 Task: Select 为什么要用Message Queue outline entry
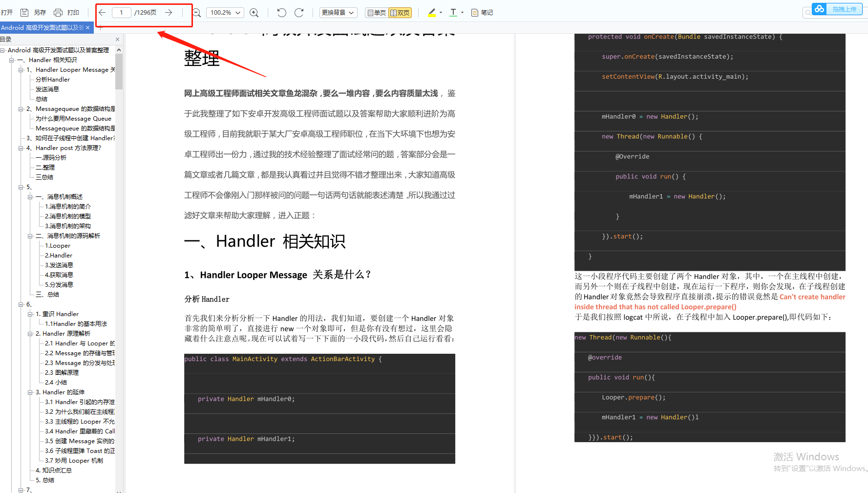(x=73, y=118)
